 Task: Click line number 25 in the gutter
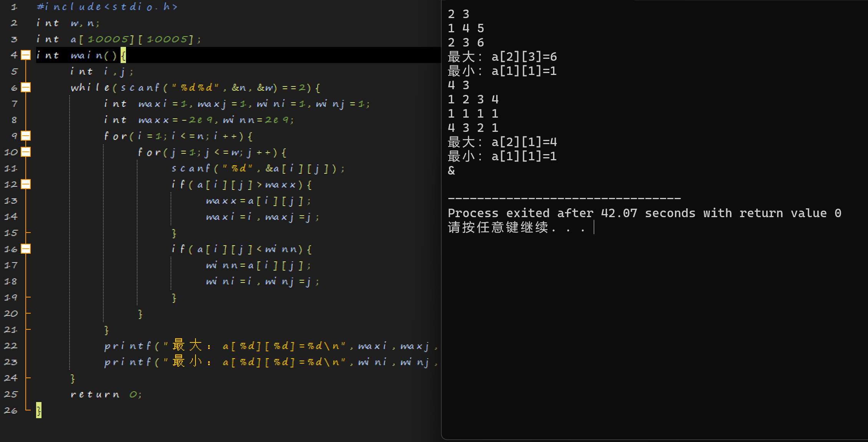11,394
